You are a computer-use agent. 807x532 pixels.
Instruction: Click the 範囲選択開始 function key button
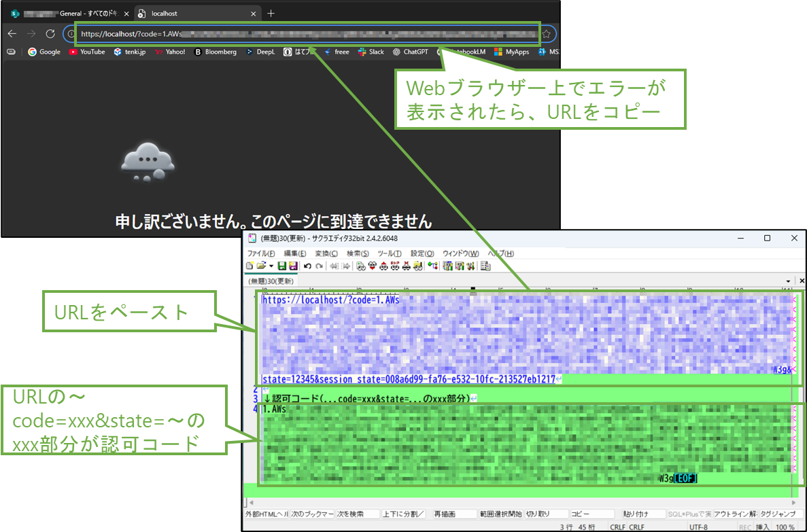click(500, 514)
